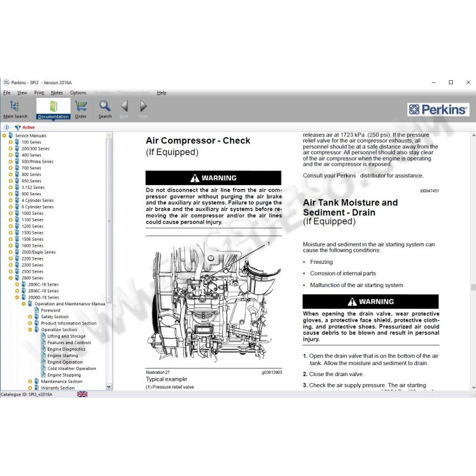Viewport: 476px width, 476px height.
Task: Expand the Maintenance Section node
Action: tap(30, 381)
